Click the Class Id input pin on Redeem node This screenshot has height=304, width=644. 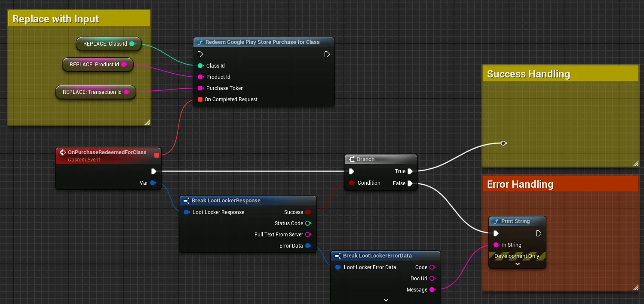point(200,65)
